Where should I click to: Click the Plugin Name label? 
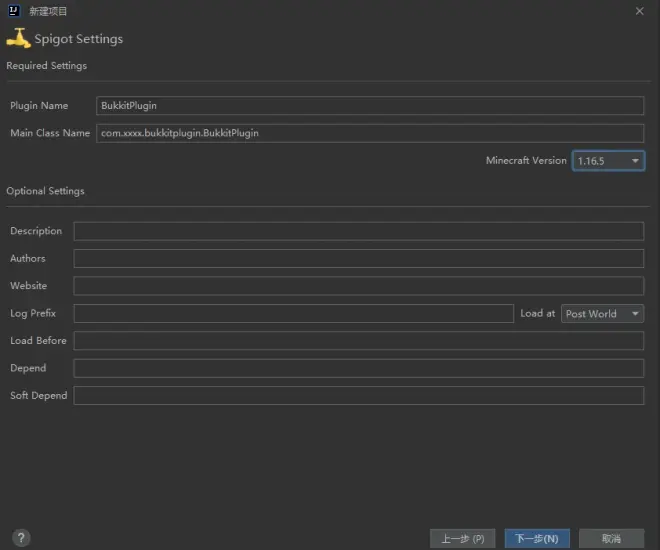39,106
